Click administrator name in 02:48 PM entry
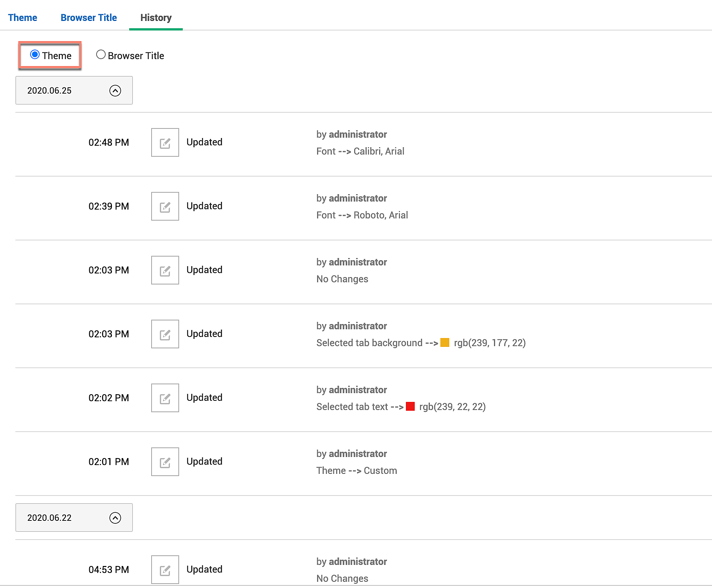 357,134
